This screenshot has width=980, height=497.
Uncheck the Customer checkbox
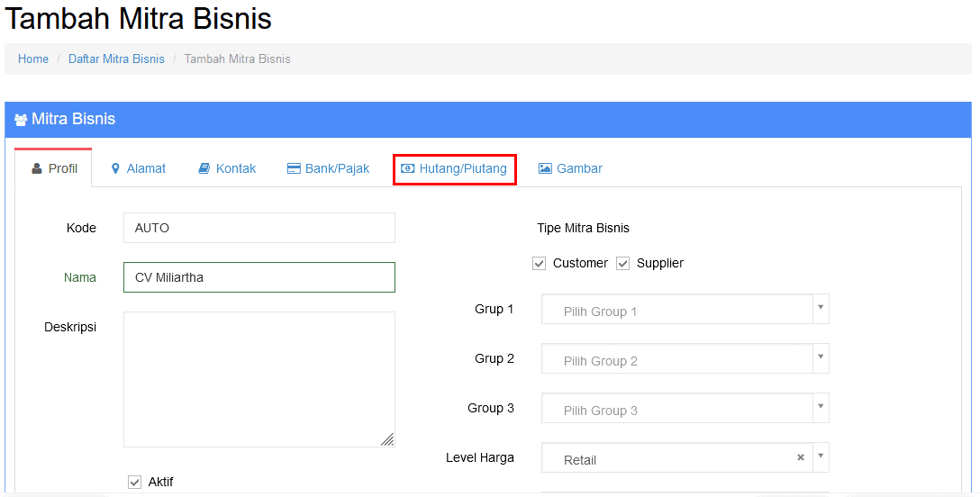click(x=540, y=264)
